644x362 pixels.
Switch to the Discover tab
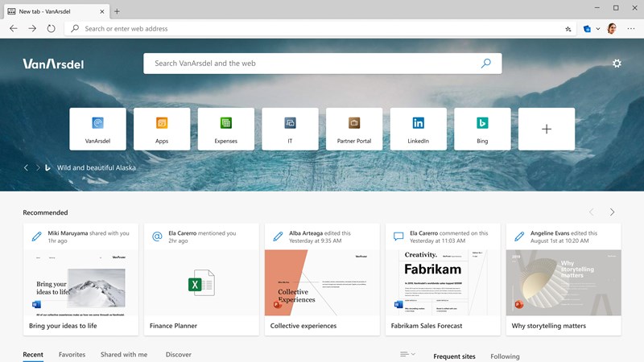[178, 355]
